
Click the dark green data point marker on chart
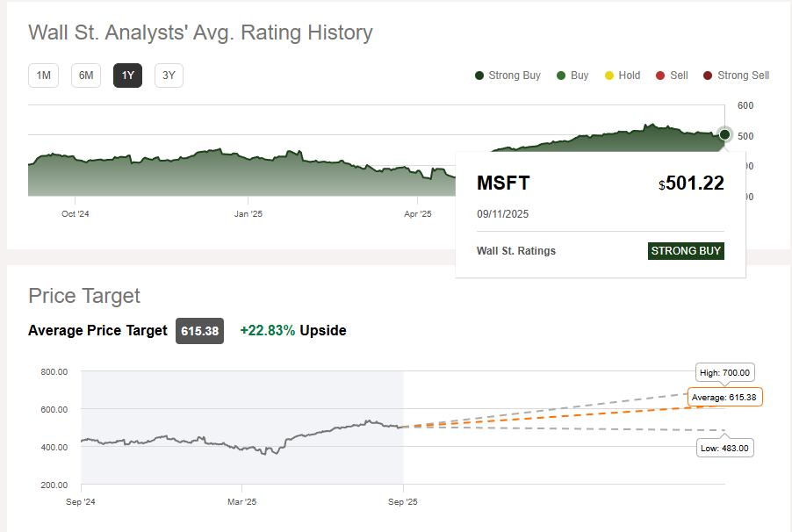click(x=724, y=134)
